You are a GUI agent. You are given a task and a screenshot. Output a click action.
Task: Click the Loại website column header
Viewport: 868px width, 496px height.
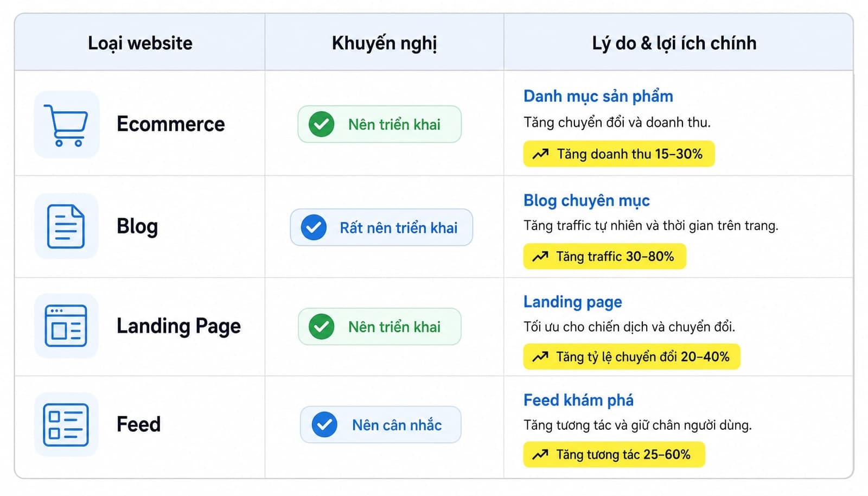click(x=140, y=43)
